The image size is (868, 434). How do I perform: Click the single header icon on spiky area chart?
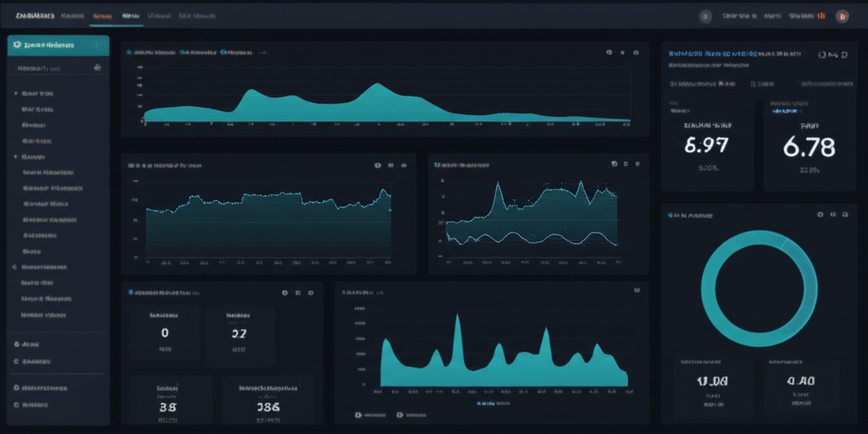(x=636, y=291)
